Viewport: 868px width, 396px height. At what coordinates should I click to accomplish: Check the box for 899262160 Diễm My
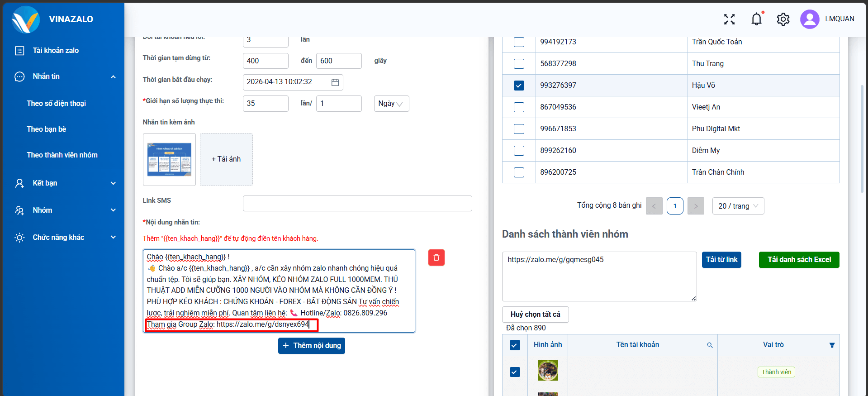(519, 151)
